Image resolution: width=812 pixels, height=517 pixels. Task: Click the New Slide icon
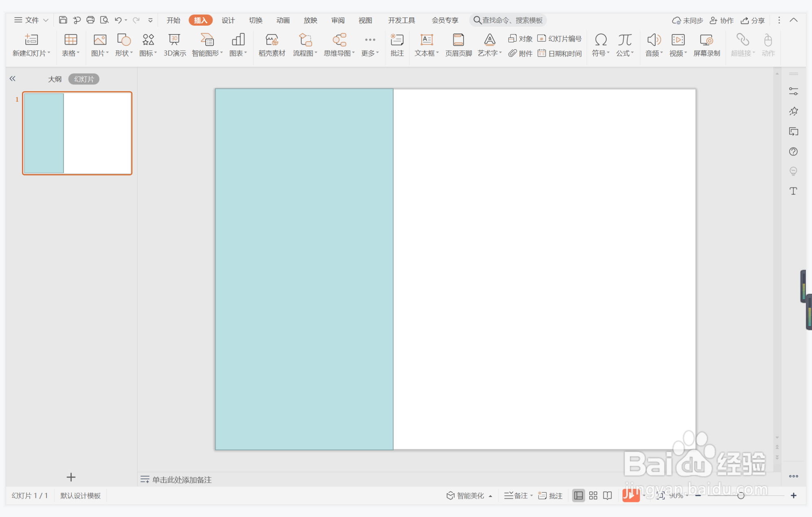(x=31, y=40)
